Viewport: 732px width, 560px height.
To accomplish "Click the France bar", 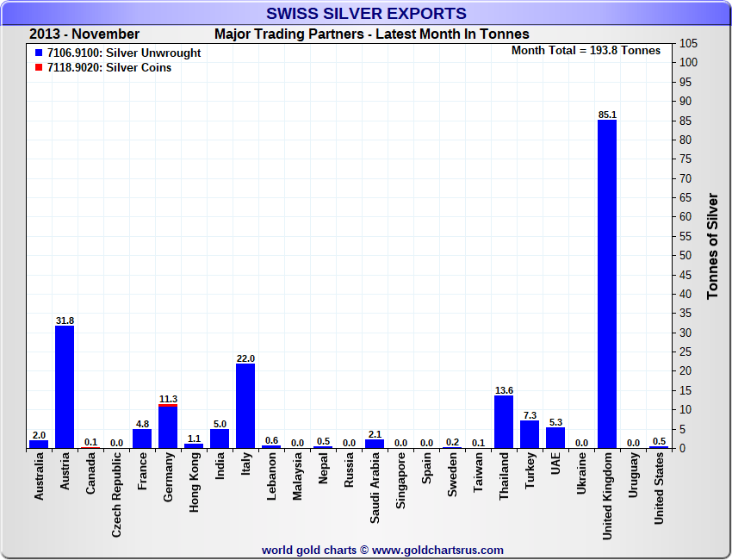I will [x=142, y=439].
